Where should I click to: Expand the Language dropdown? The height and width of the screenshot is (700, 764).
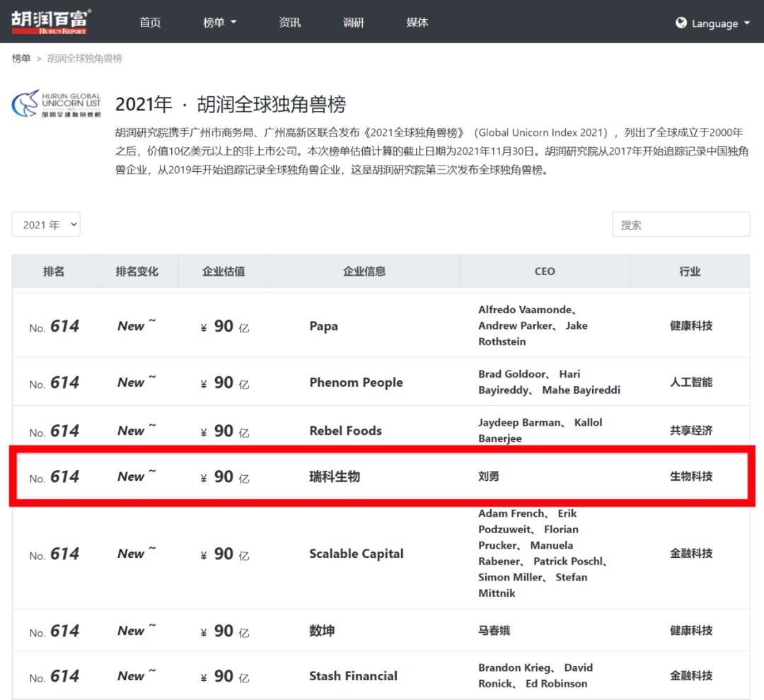713,23
